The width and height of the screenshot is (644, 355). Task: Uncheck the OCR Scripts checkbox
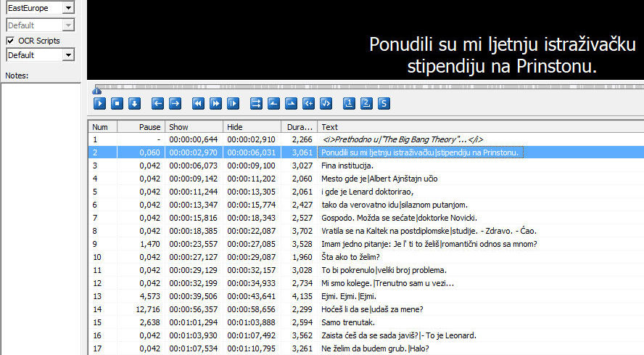coord(11,41)
